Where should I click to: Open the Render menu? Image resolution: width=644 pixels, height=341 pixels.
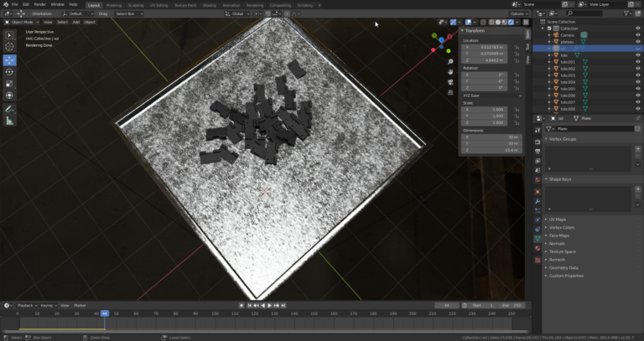pyautogui.click(x=40, y=4)
